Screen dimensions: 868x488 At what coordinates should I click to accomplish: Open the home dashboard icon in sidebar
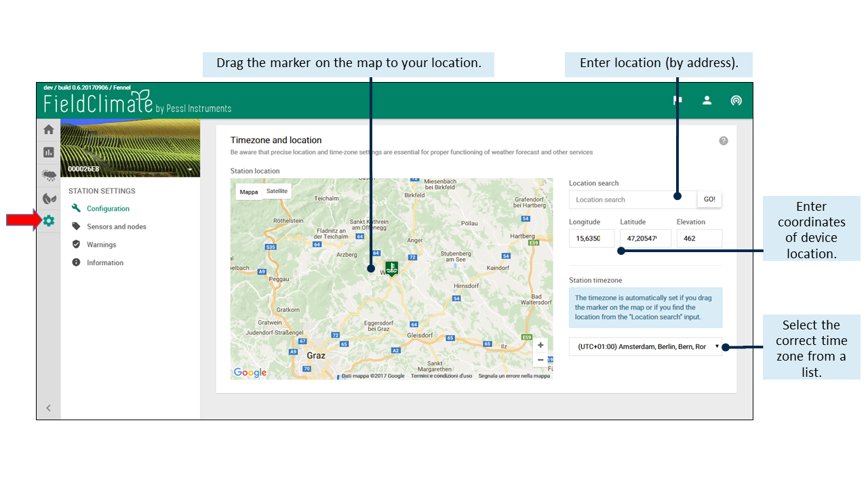click(x=48, y=129)
